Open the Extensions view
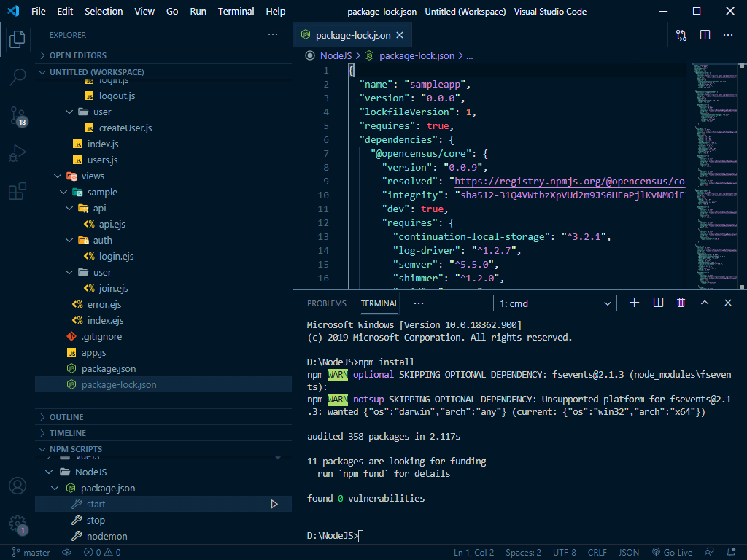The image size is (747, 560). tap(18, 192)
